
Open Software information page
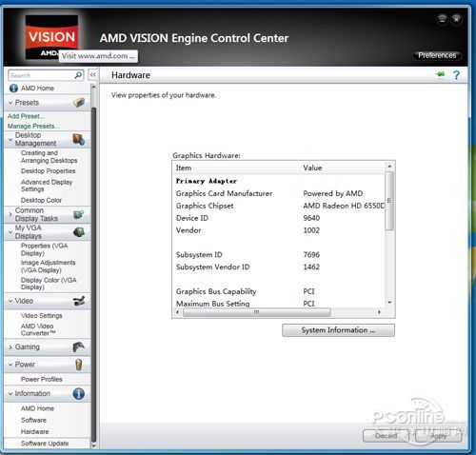(x=33, y=420)
